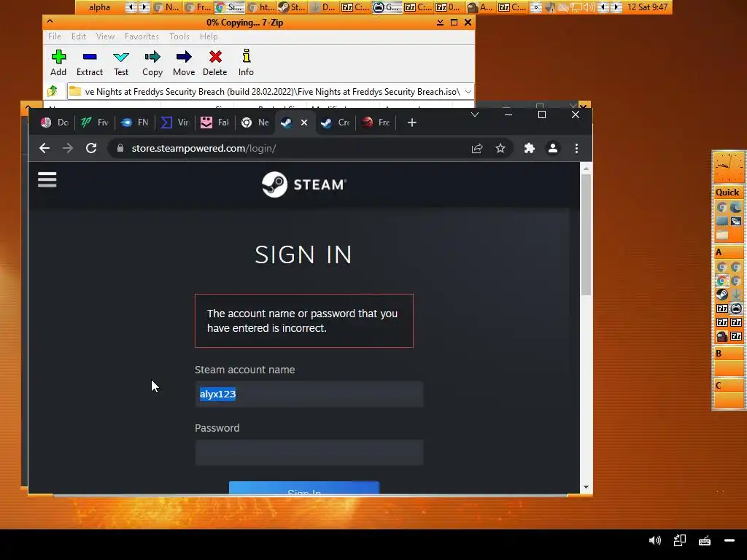The height and width of the screenshot is (560, 747).
Task: Click the 12 Sat 9:47 clock
Action: tap(647, 7)
